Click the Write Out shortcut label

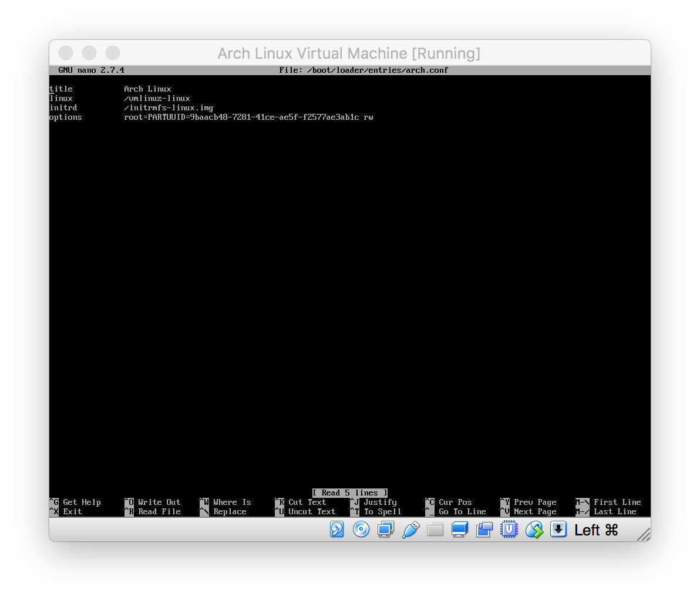pyautogui.click(x=159, y=502)
